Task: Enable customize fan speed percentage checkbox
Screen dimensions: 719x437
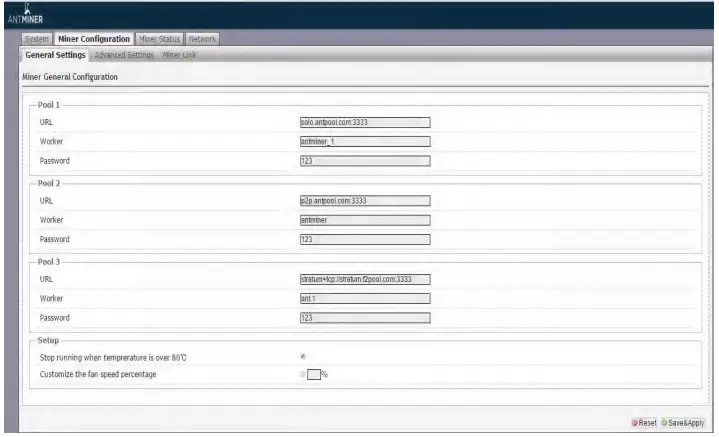Action: (303, 374)
